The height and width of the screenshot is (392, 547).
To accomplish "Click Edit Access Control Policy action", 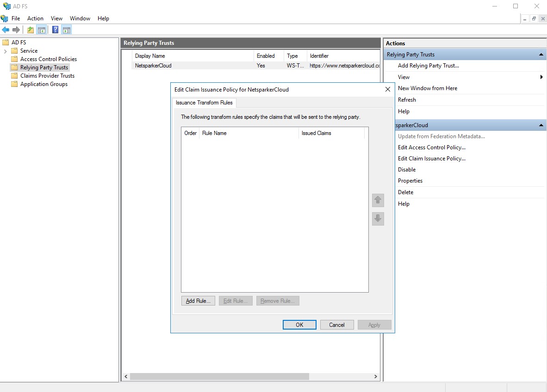I will pyautogui.click(x=431, y=147).
